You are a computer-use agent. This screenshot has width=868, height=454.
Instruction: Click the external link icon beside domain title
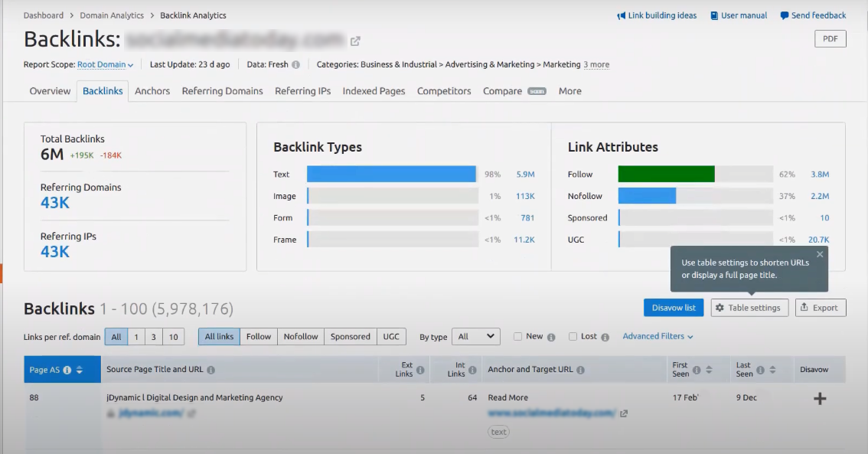pyautogui.click(x=355, y=41)
